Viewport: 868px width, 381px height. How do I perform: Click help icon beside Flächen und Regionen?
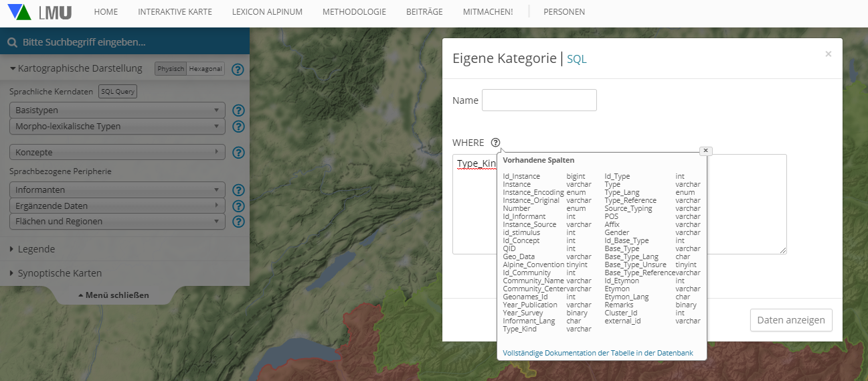pyautogui.click(x=238, y=222)
